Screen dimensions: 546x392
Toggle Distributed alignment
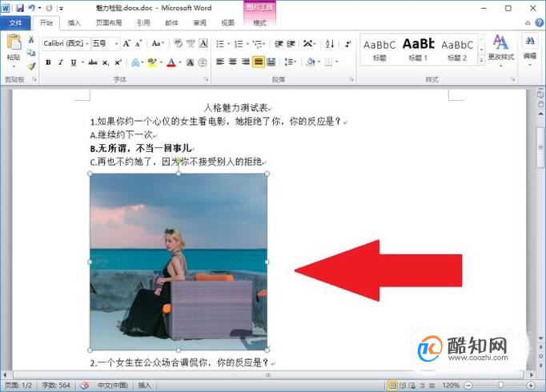[x=271, y=62]
